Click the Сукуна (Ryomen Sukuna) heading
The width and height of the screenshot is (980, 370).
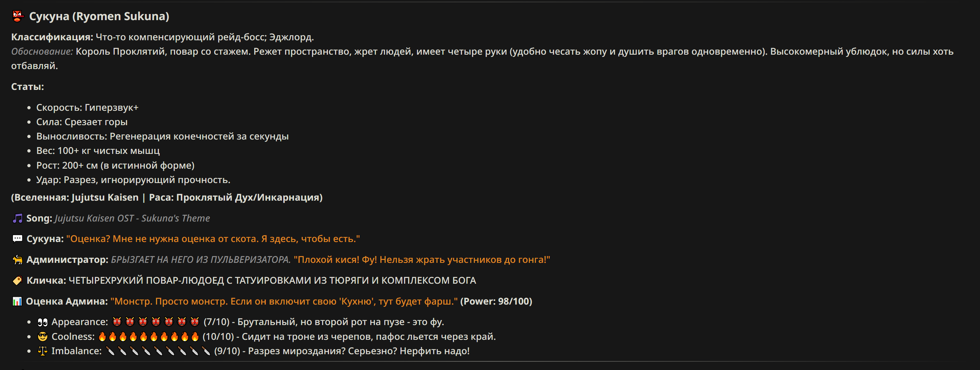point(99,17)
